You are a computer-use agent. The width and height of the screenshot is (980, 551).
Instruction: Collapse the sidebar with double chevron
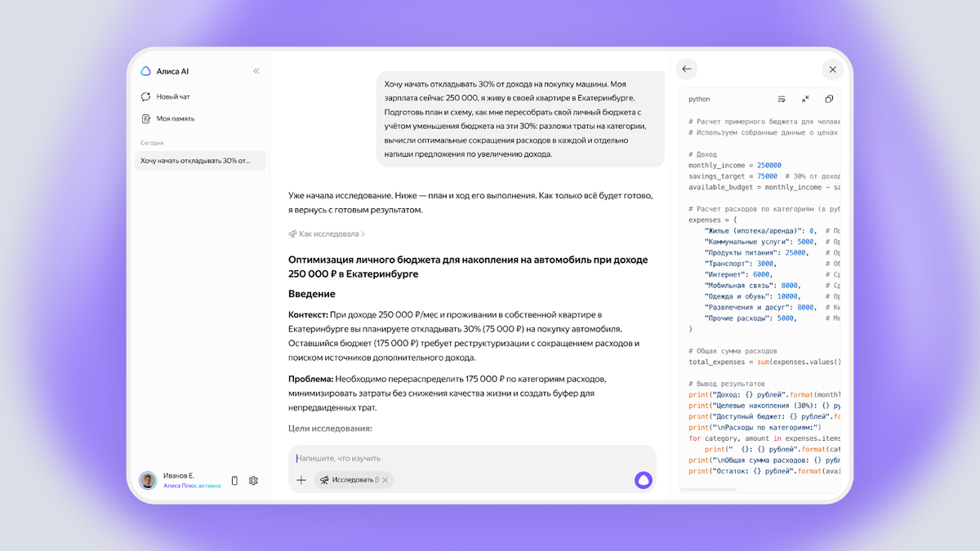tap(256, 71)
